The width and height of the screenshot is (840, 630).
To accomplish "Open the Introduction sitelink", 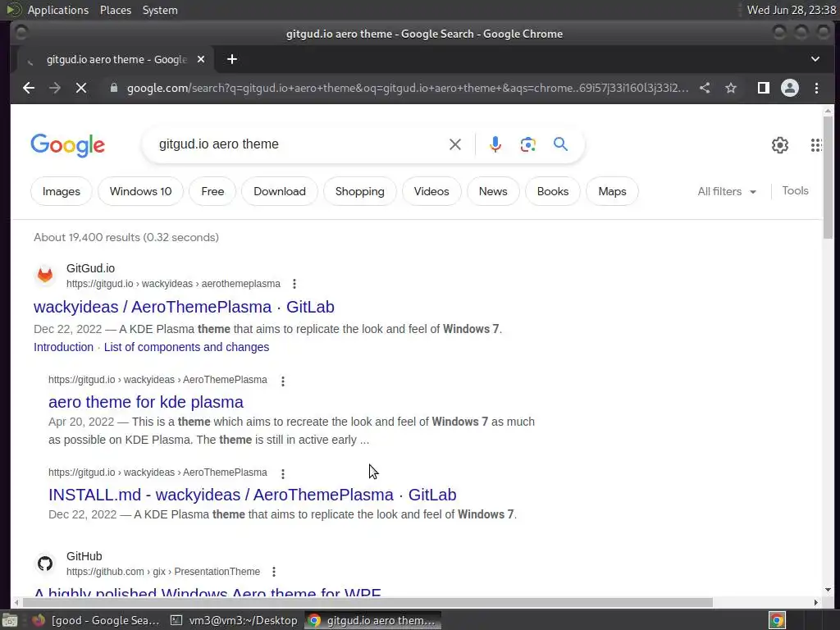I will pyautogui.click(x=63, y=347).
